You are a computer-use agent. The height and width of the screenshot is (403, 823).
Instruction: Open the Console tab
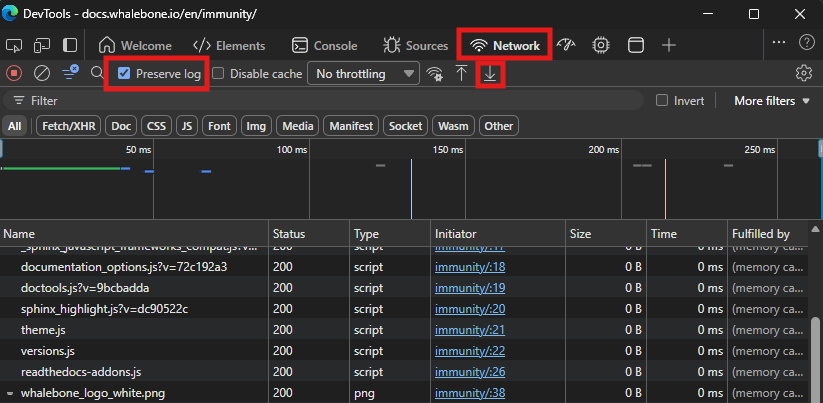pos(324,46)
